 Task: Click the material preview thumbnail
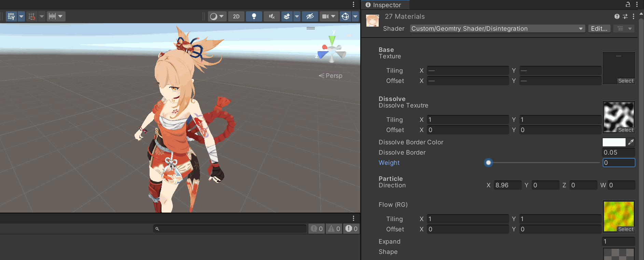click(373, 20)
